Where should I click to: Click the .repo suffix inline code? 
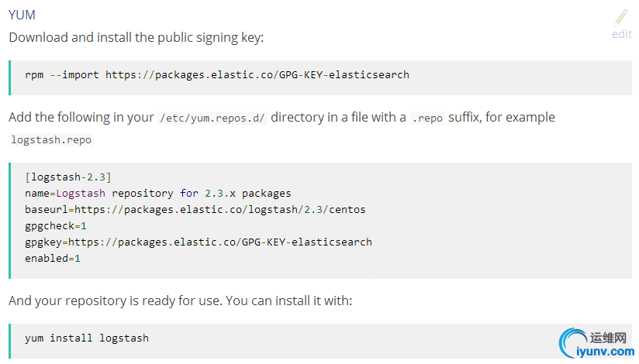tap(427, 118)
